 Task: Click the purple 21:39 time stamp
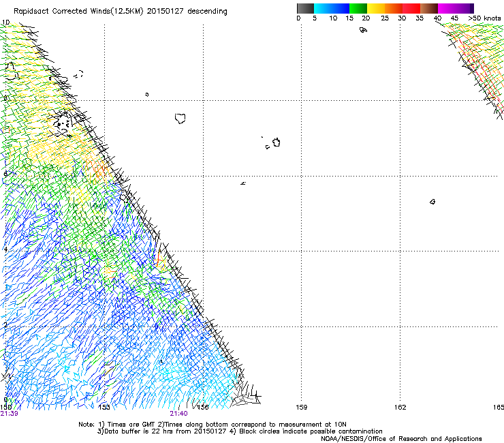click(10, 414)
